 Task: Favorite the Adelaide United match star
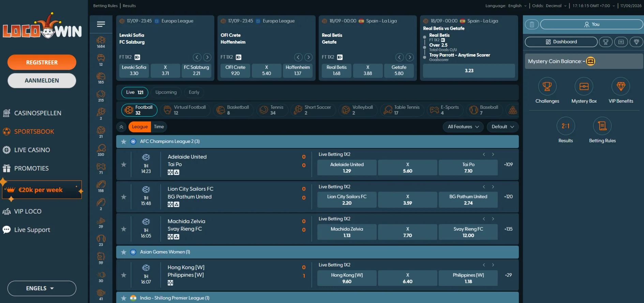tap(124, 164)
